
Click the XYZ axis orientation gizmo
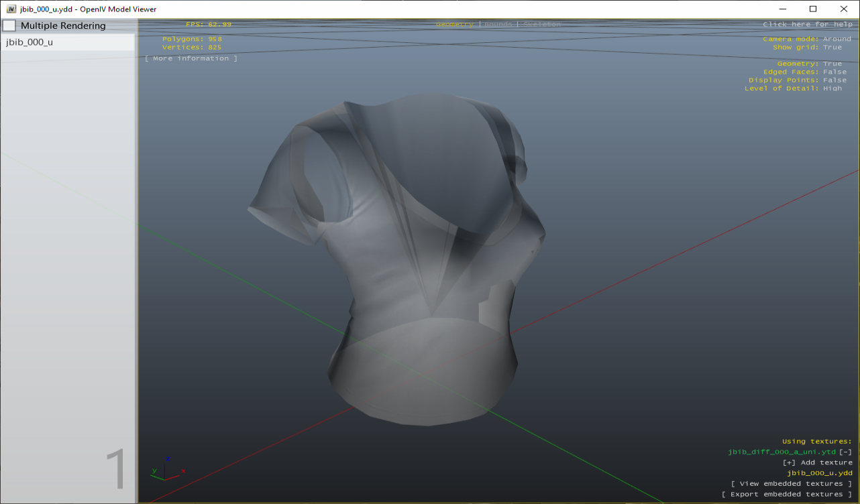click(x=168, y=468)
